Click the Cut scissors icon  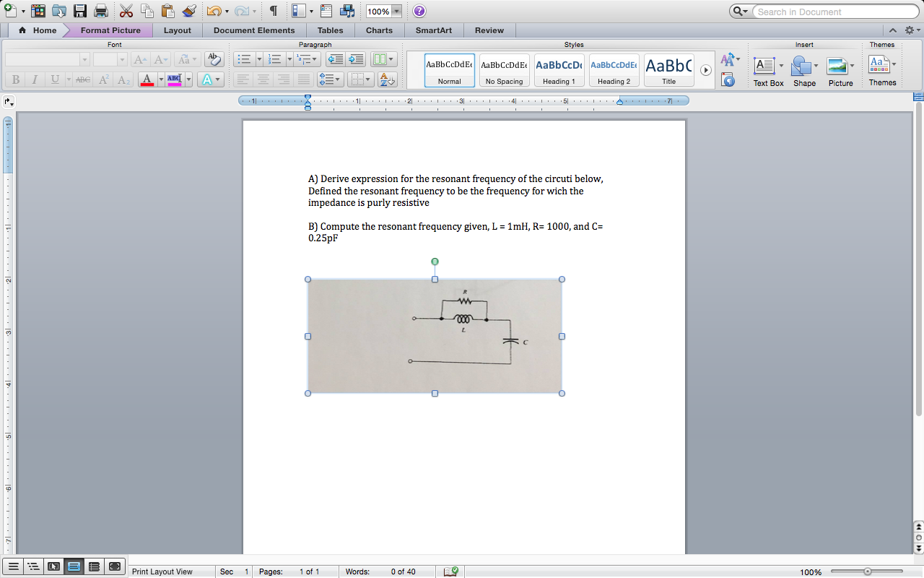126,12
